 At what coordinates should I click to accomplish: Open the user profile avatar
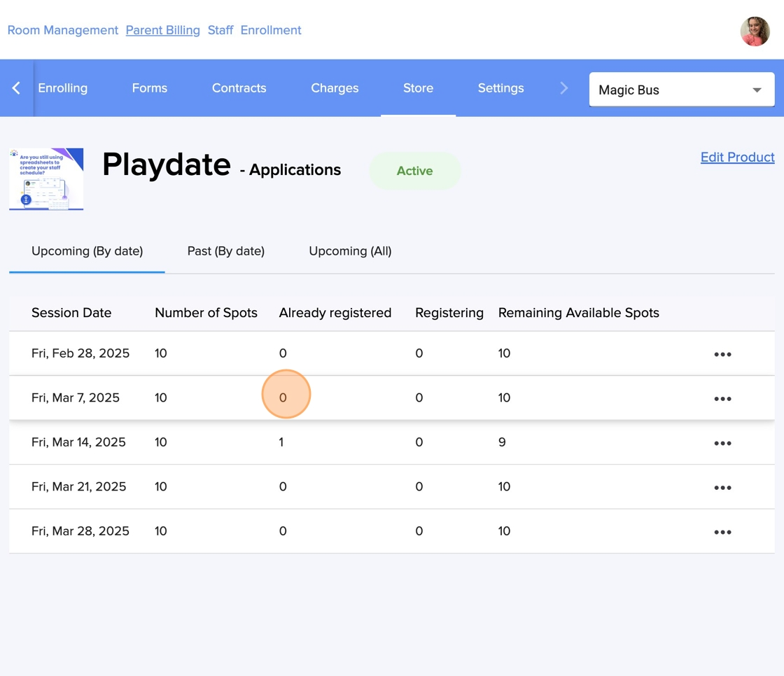click(755, 31)
